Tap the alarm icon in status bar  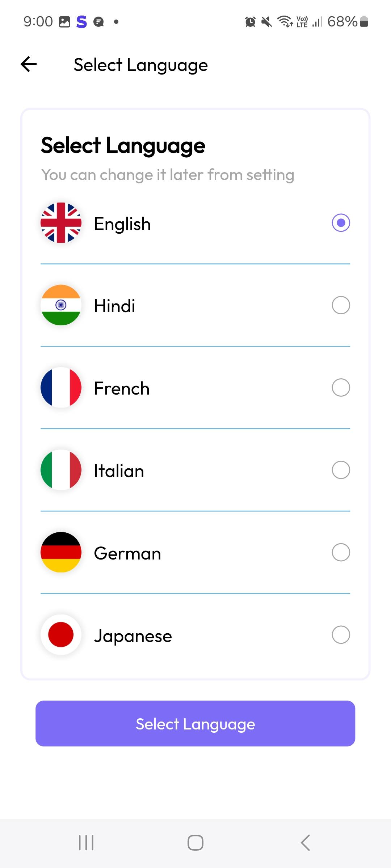(x=250, y=22)
